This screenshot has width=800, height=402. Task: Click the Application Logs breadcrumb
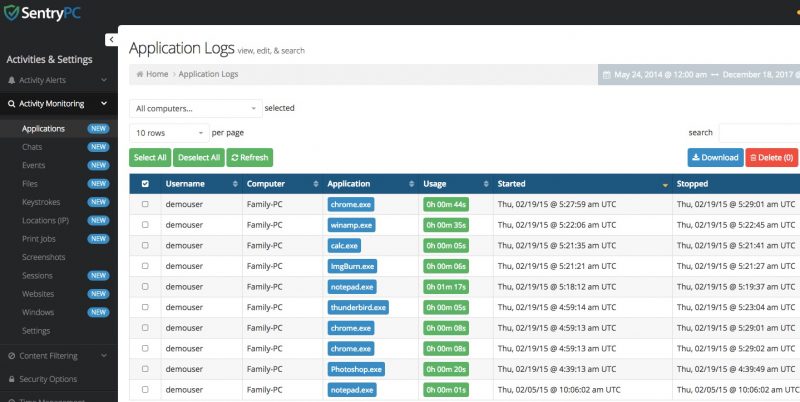click(x=208, y=74)
